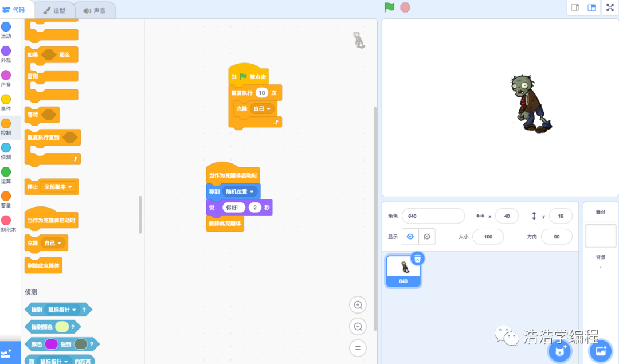Open 克隆 自己 dropdown in workspace script
Viewport: 619px width, 364px height.
262,108
